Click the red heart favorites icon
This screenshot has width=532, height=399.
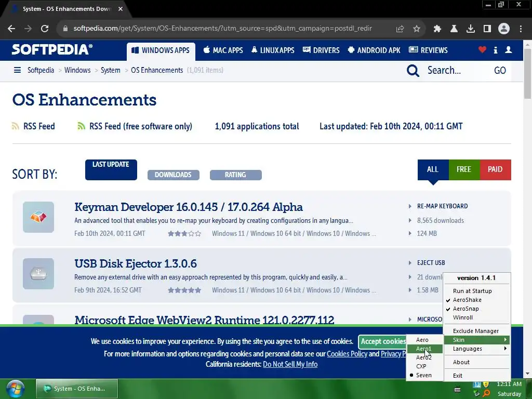point(482,50)
